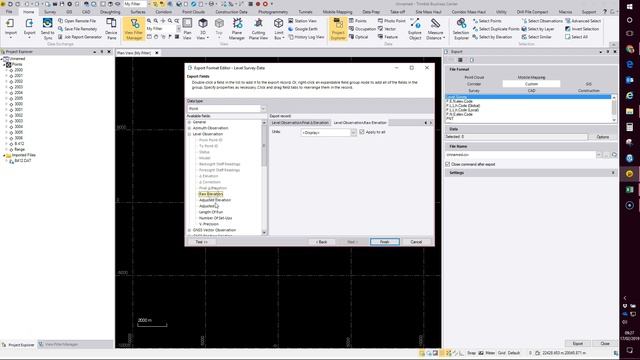Open the History Log View

(x=306, y=37)
